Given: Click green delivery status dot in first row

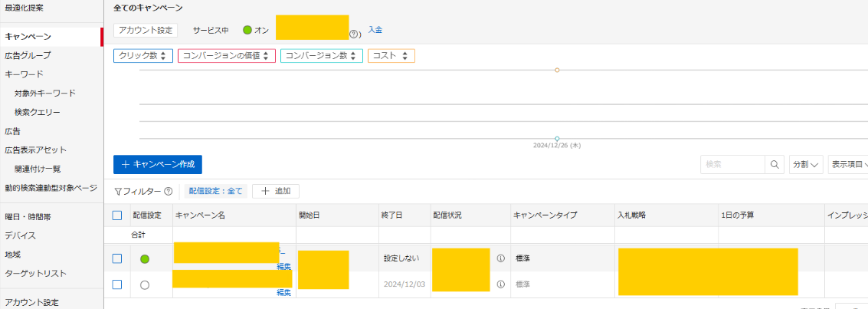Looking at the screenshot, I should click(145, 259).
